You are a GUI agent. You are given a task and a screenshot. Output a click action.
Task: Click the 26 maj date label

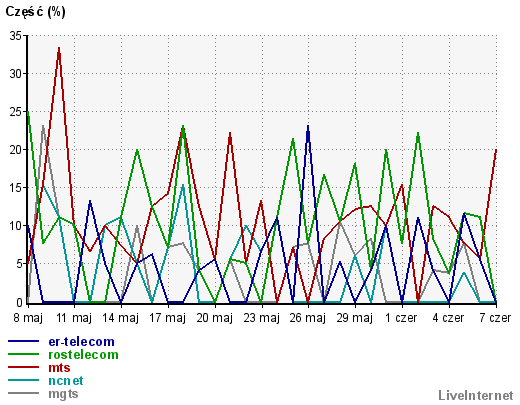(307, 318)
